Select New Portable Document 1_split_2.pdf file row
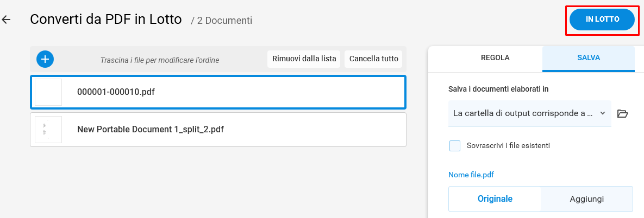Screen dimensions: 644x218 click(x=218, y=130)
